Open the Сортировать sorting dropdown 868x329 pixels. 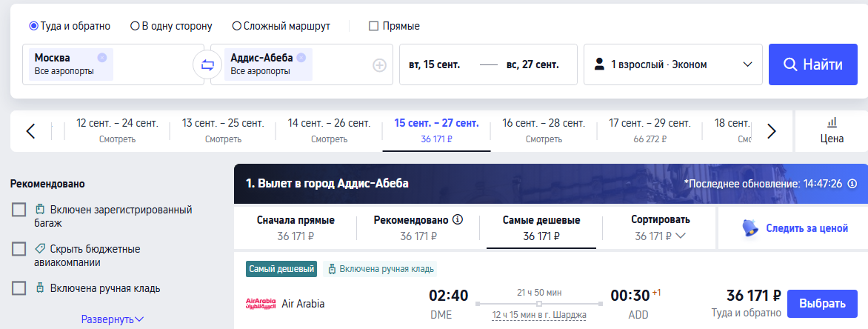tap(660, 228)
